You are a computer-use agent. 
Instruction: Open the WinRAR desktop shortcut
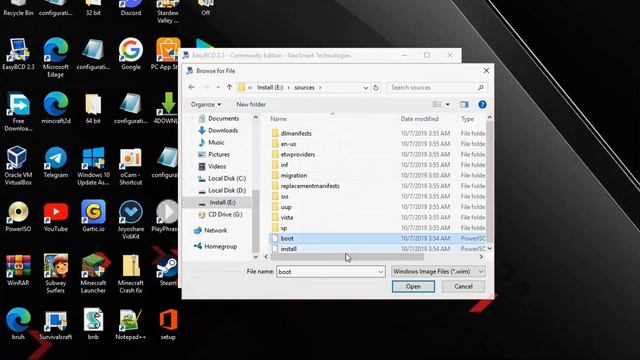click(x=18, y=270)
